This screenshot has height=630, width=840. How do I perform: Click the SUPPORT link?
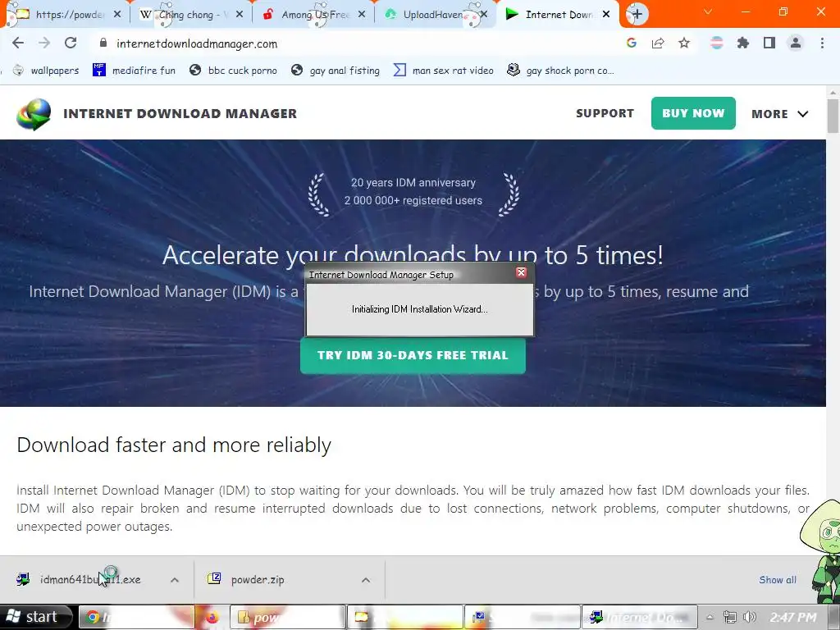(x=605, y=113)
